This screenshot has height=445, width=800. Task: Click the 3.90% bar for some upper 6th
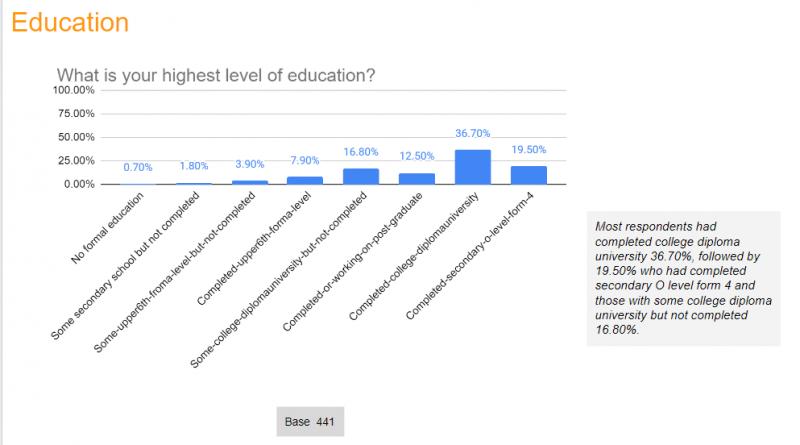(x=249, y=182)
